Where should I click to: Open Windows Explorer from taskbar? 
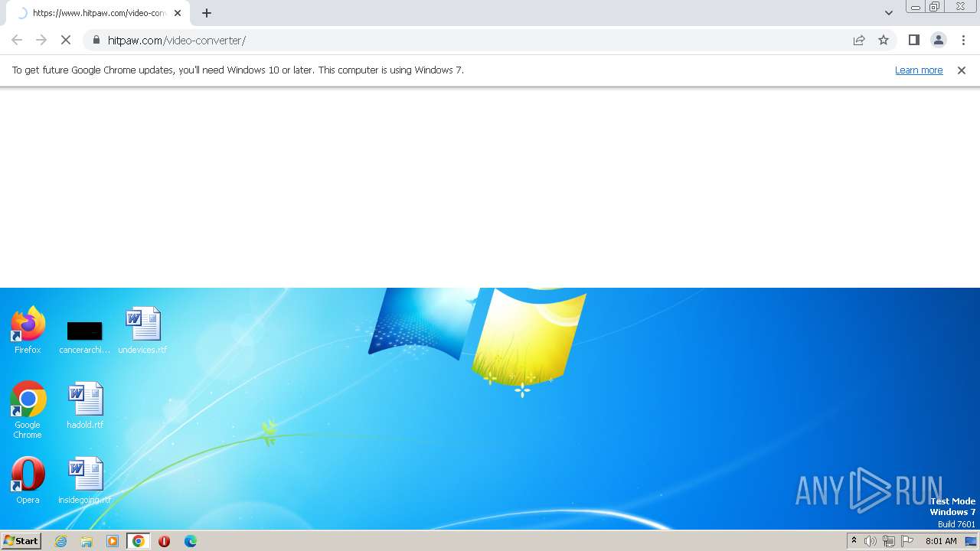(87, 541)
